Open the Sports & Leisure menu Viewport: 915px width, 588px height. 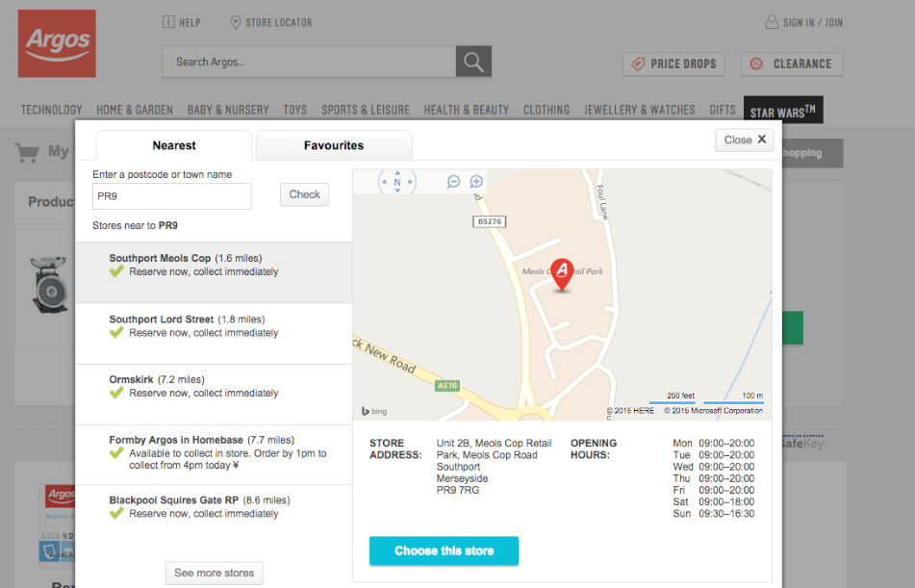[366, 110]
